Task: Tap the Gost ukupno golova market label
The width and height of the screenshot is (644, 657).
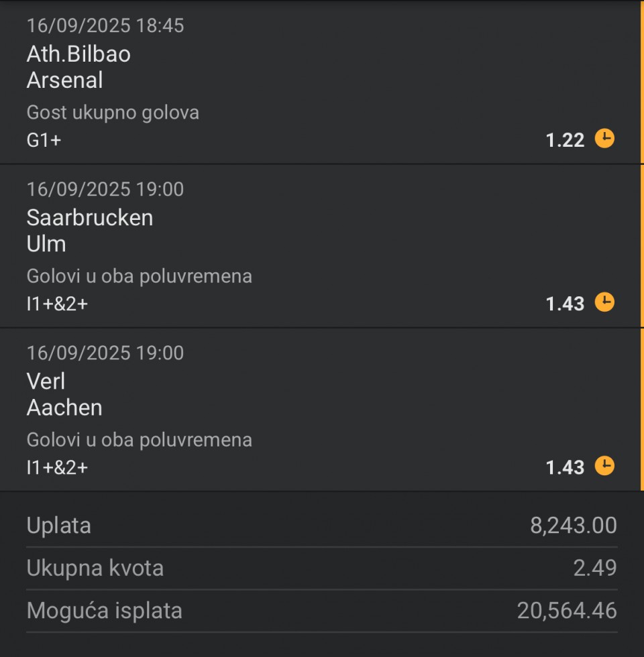Action: (113, 113)
